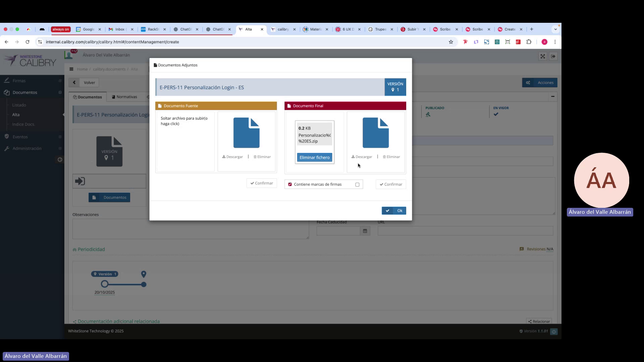Uncheck the filled checkbox next to Contiene marcas
The image size is (644, 362).
[x=290, y=184]
